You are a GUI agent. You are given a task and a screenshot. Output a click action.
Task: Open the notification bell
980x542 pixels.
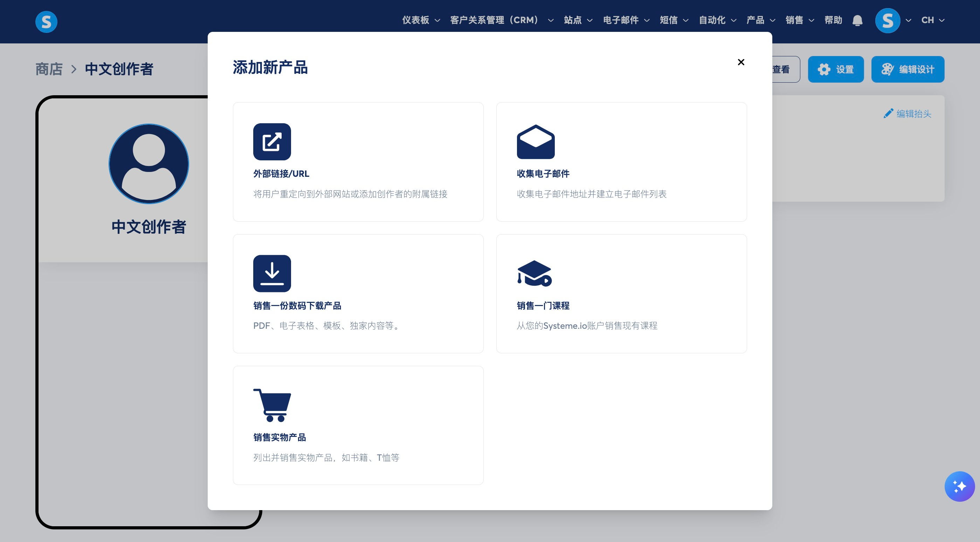pos(857,21)
